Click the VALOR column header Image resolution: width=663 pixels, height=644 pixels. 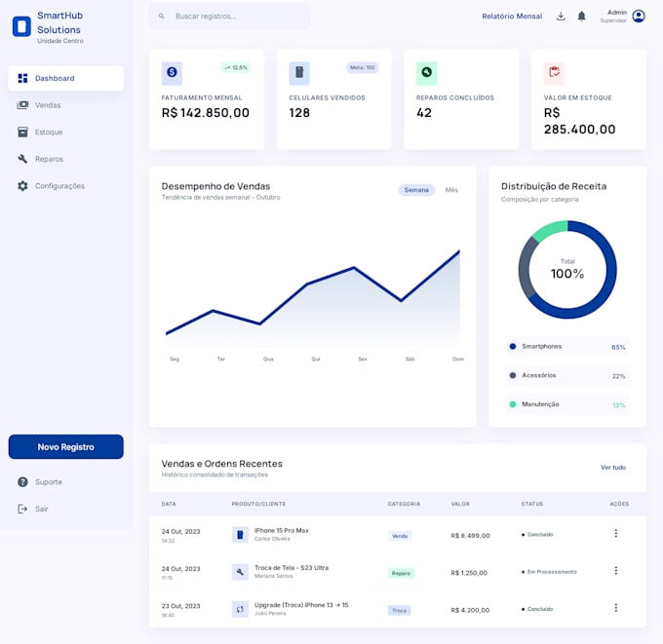[460, 504]
